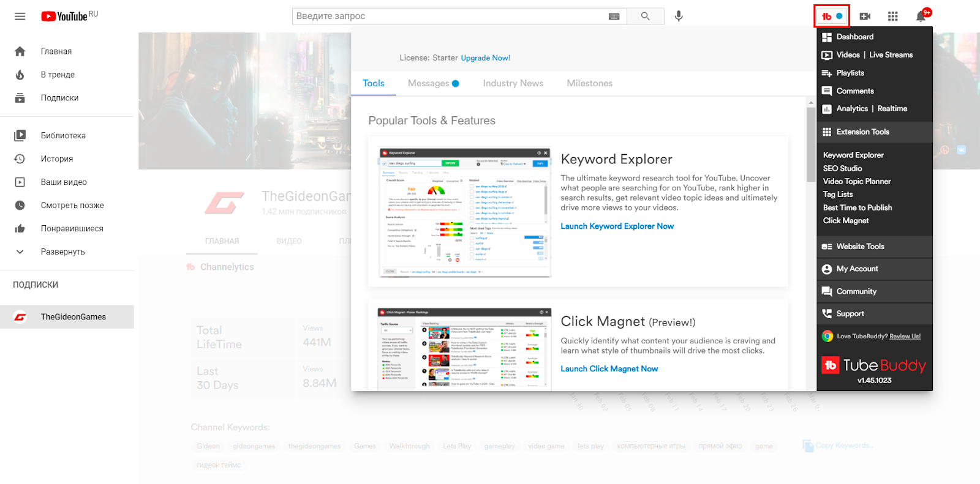Click the create video camera icon
The image size is (980, 484).
point(865,17)
